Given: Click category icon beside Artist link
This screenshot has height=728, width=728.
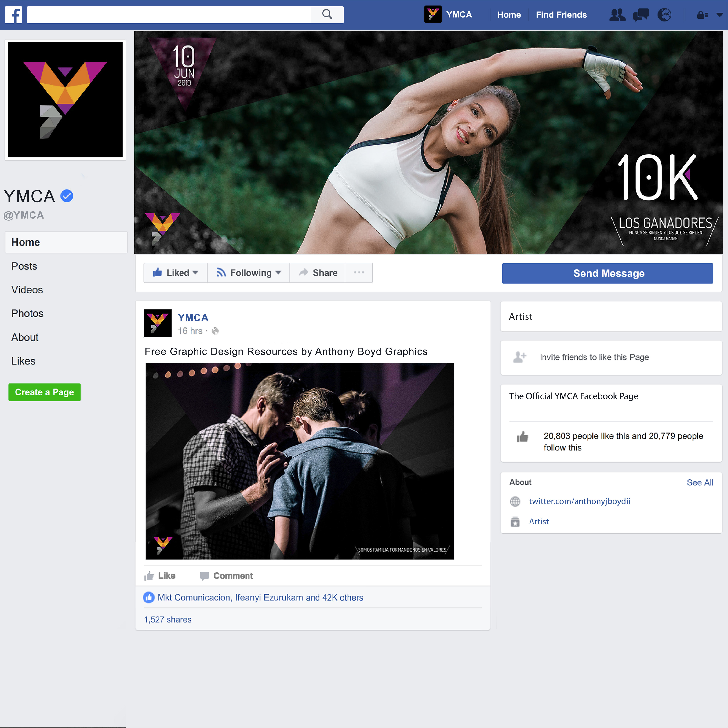Looking at the screenshot, I should pos(515,522).
